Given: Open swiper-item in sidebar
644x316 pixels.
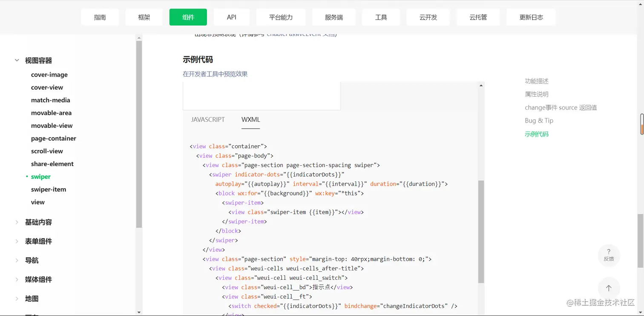Looking at the screenshot, I should coord(49,190).
